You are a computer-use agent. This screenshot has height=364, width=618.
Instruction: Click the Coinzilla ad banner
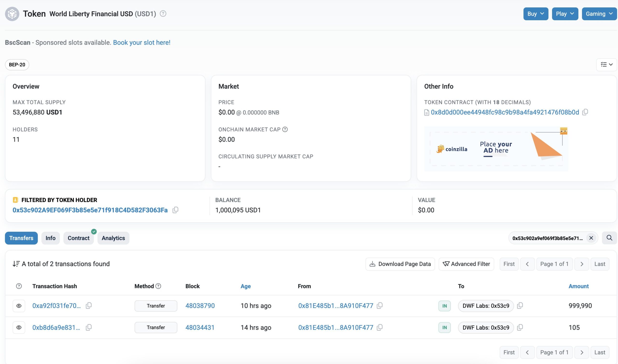pyautogui.click(x=496, y=149)
